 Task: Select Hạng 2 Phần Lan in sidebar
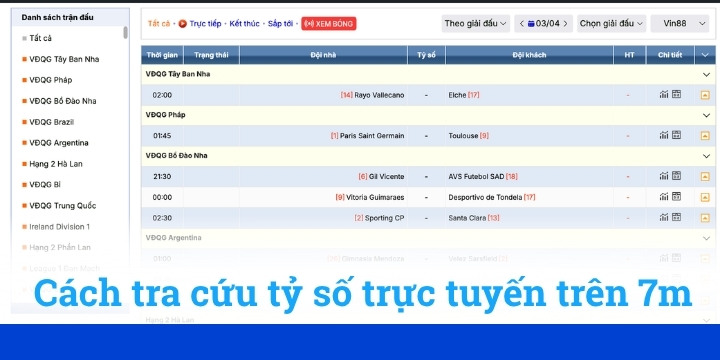pos(60,248)
